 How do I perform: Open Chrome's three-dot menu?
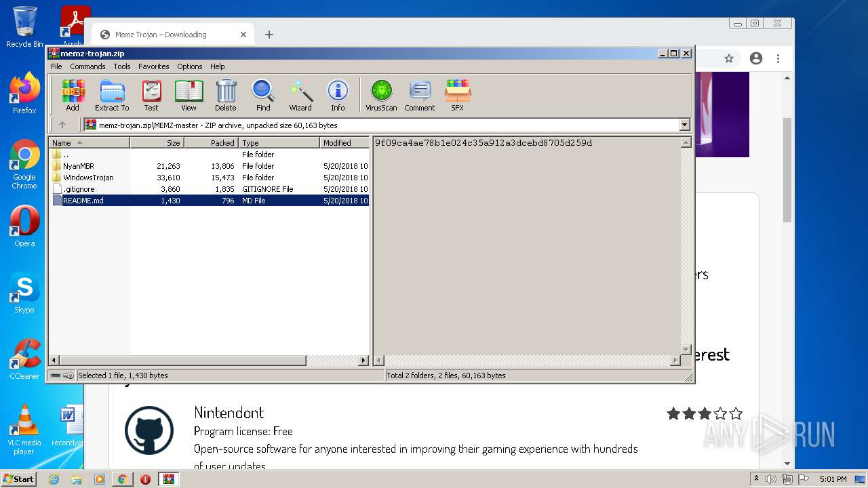(x=778, y=59)
